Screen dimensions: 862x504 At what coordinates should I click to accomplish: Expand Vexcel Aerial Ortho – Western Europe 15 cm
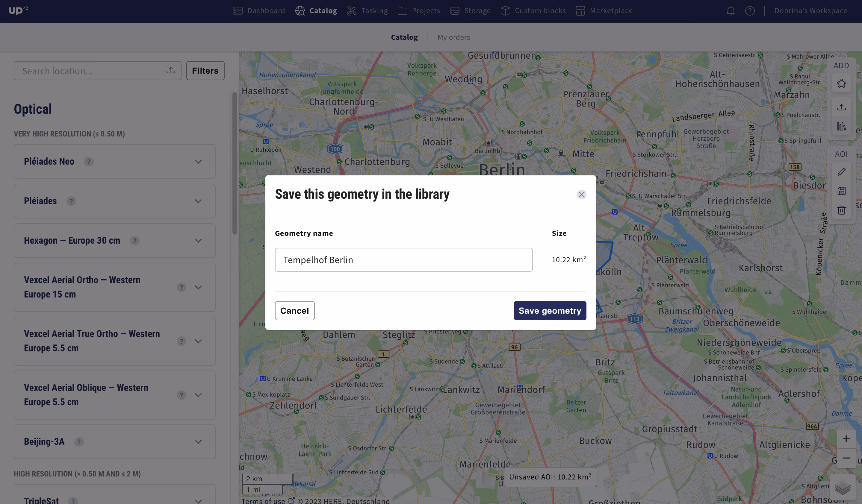198,287
